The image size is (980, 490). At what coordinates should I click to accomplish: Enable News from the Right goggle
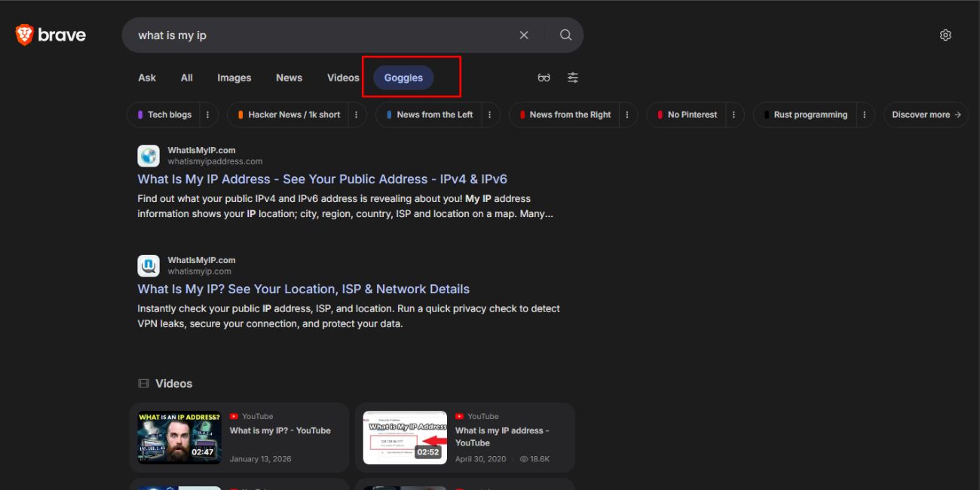coord(565,115)
